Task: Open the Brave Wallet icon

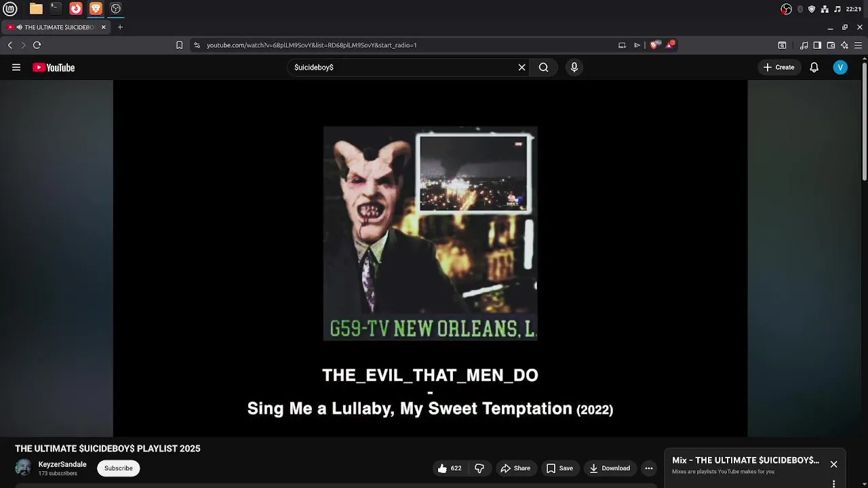Action: click(x=831, y=45)
